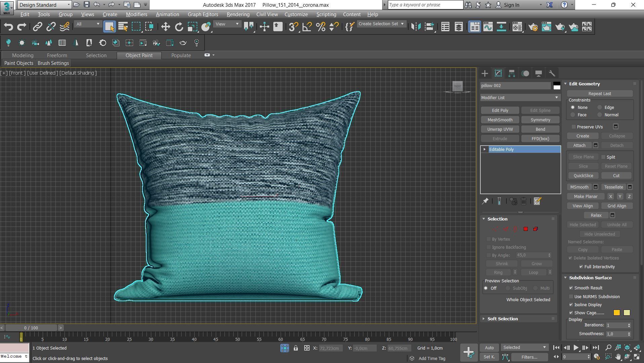644x363 pixels.
Task: Enable Use NURMS Subdivision checkbox
Action: [571, 296]
